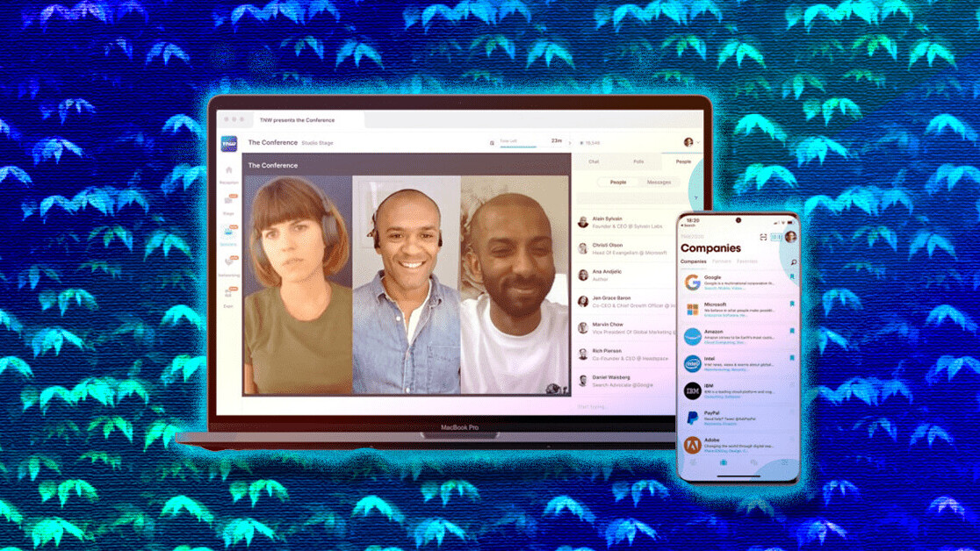Open the Polls tab
The image size is (980, 551).
click(x=638, y=161)
